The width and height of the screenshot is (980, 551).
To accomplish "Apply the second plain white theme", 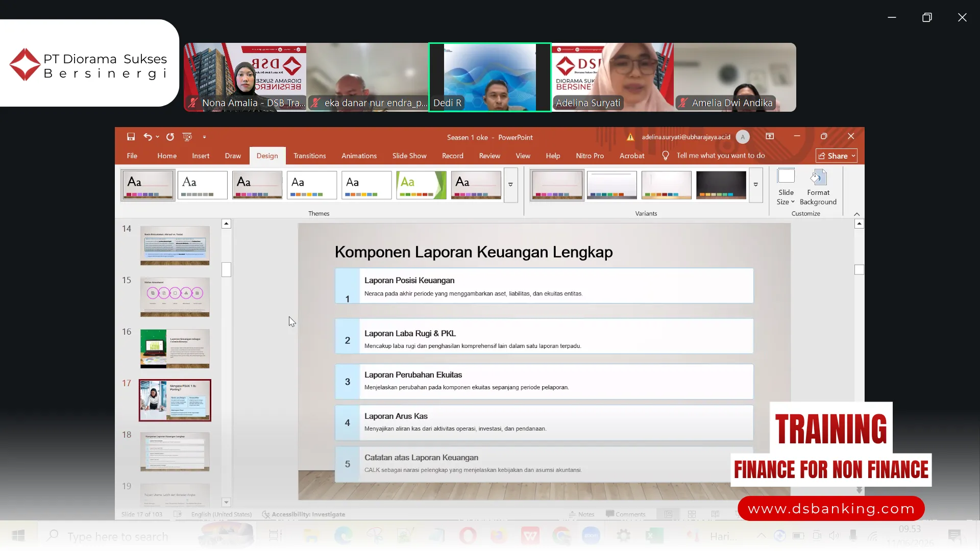I will [203, 185].
